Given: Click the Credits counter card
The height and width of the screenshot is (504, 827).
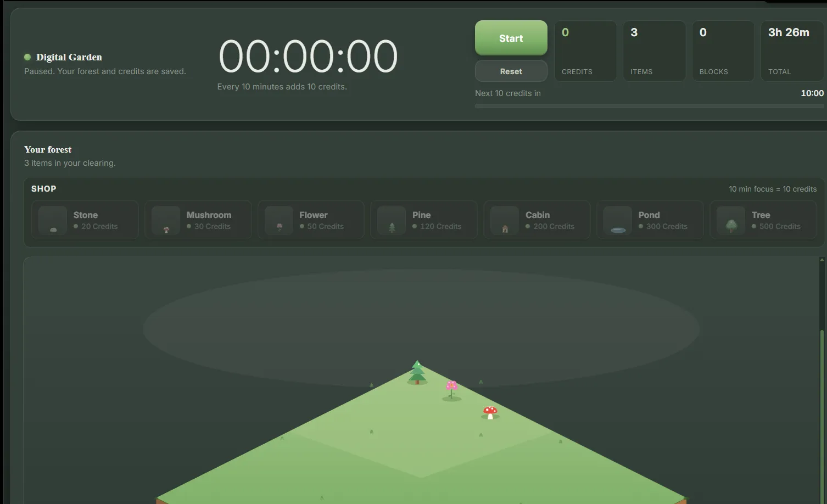Looking at the screenshot, I should pos(585,51).
